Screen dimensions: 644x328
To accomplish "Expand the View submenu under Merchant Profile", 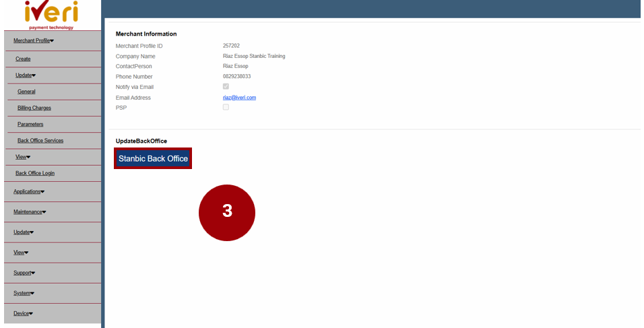I will 23,157.
